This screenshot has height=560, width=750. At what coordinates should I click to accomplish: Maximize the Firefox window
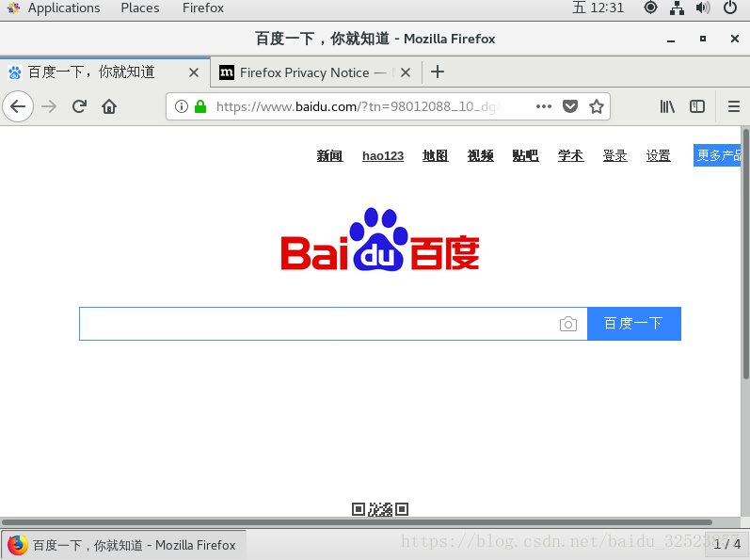pos(703,39)
